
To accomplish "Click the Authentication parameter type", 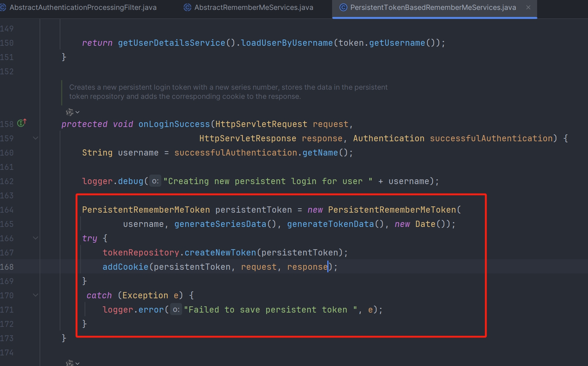I will [x=388, y=138].
